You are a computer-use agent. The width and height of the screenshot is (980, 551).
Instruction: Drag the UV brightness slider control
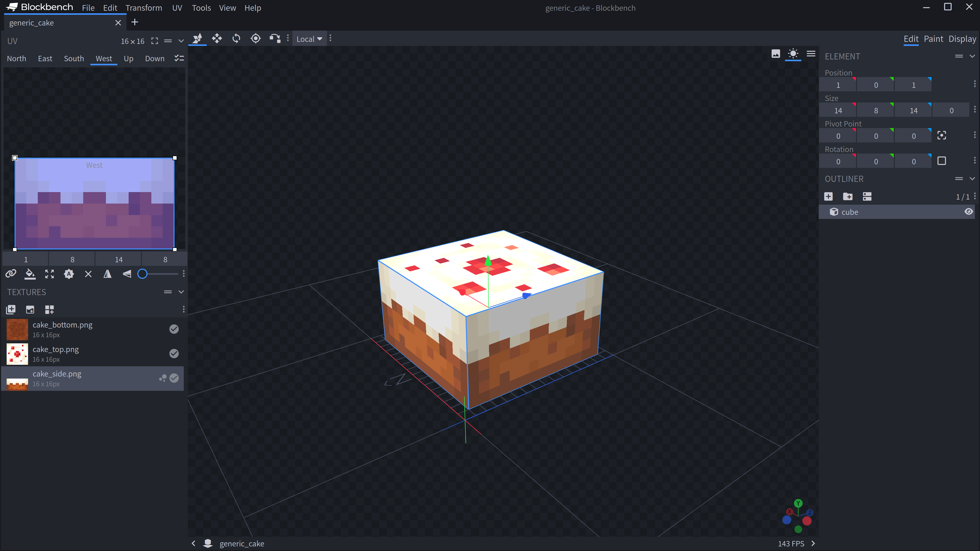(x=143, y=274)
